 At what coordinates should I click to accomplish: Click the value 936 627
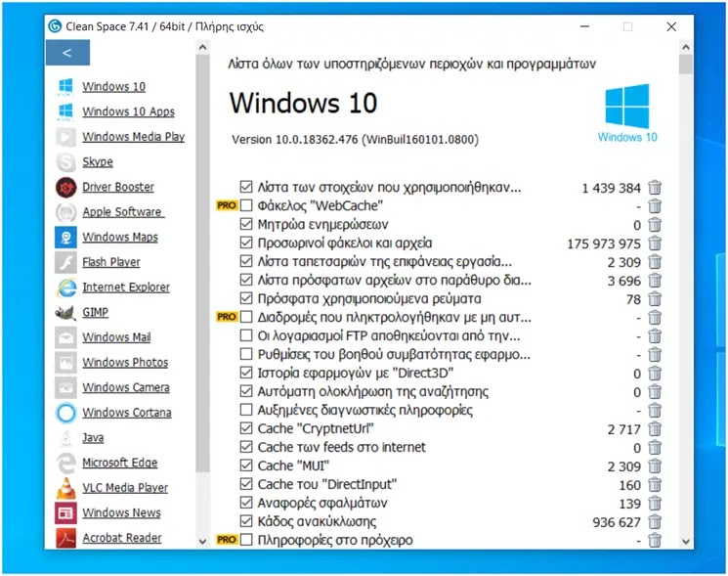pos(617,522)
